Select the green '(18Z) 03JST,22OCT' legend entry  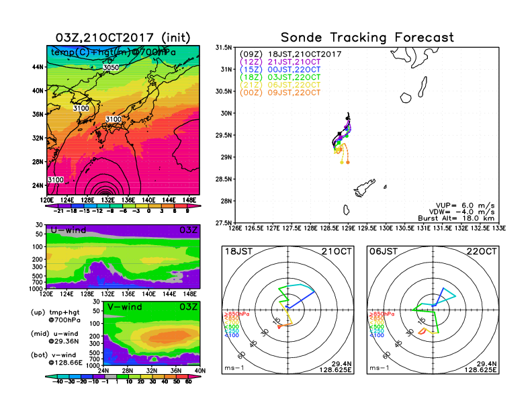[x=280, y=77]
